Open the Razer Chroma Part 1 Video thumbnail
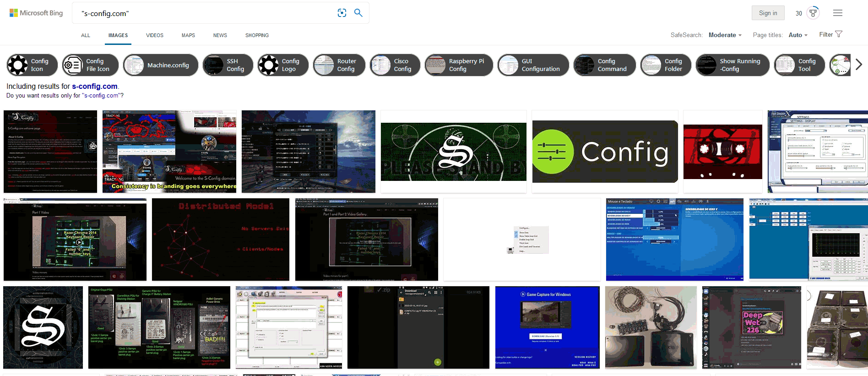The height and width of the screenshot is (376, 868). coord(75,240)
